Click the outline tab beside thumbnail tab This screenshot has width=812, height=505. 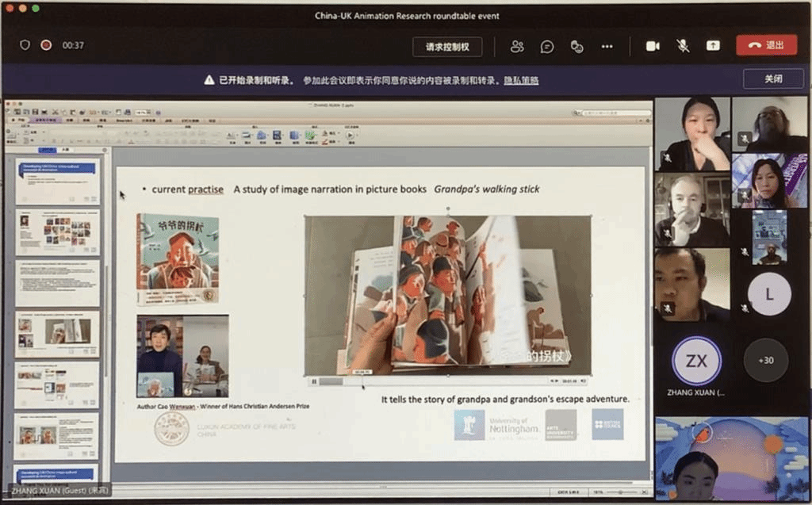click(66, 150)
